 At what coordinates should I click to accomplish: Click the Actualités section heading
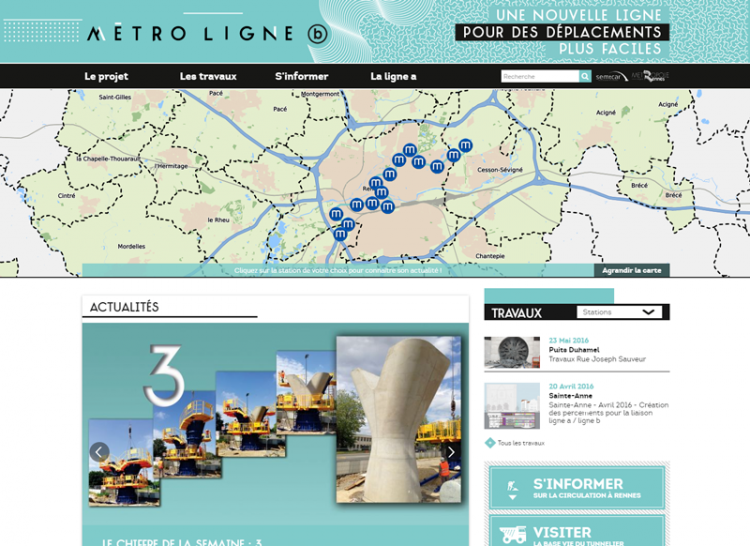[x=124, y=307]
